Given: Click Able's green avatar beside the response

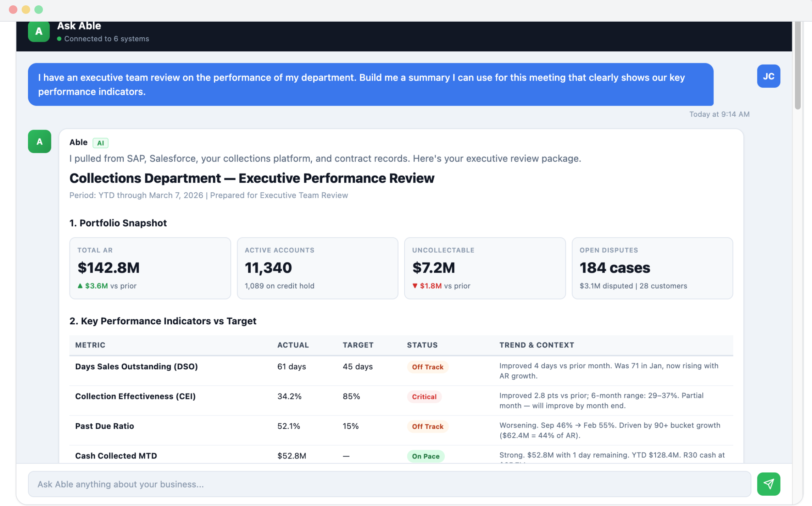Looking at the screenshot, I should 39,142.
